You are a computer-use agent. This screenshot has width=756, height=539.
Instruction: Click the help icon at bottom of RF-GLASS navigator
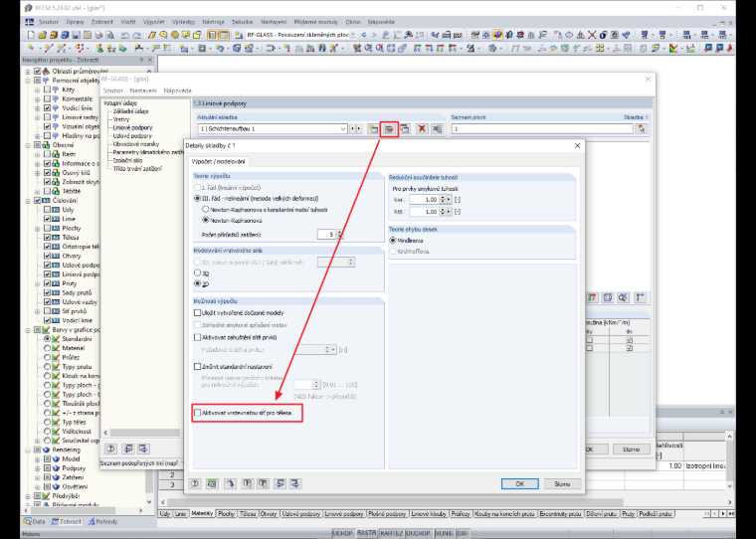pyautogui.click(x=110, y=449)
